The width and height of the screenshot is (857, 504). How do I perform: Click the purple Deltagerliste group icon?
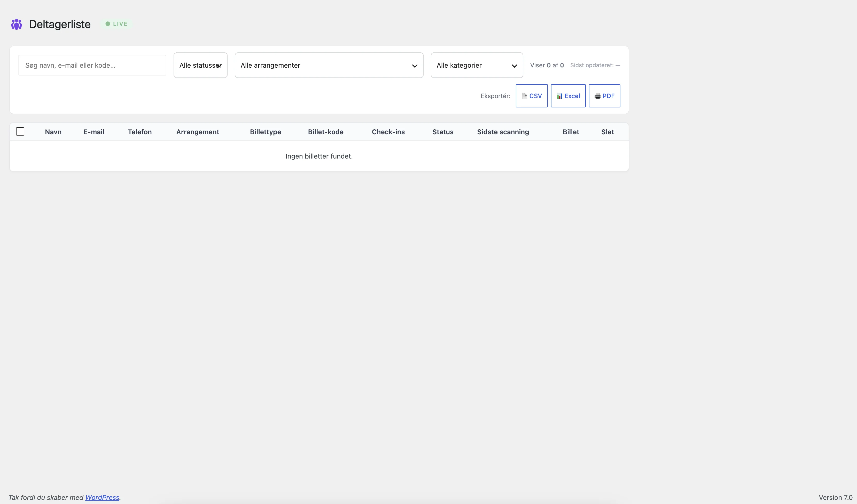pyautogui.click(x=16, y=24)
